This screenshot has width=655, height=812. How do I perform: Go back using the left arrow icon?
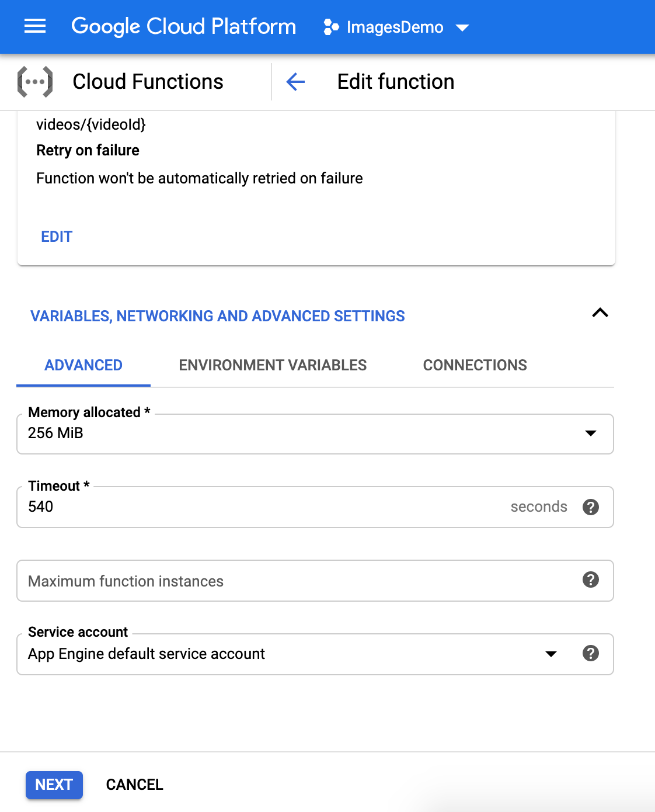[295, 82]
